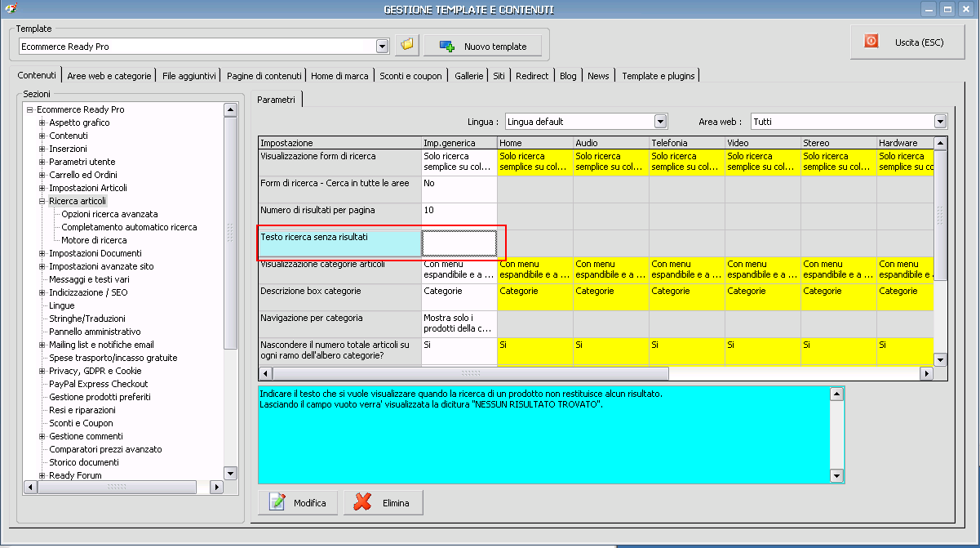Open the Template selection dropdown
980x548 pixels.
pyautogui.click(x=382, y=47)
